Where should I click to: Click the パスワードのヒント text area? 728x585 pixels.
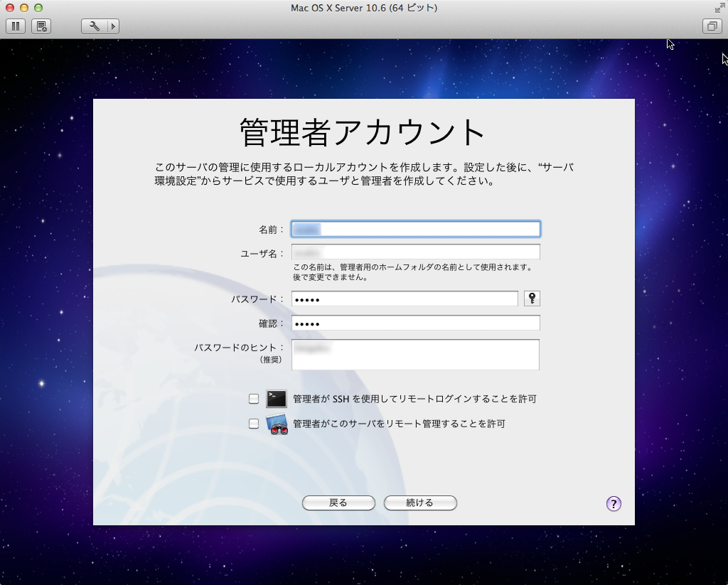pos(415,355)
